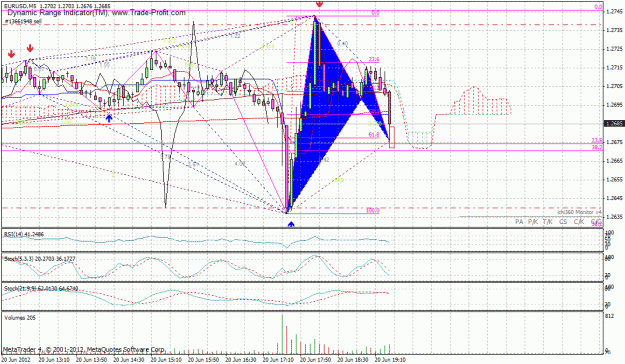The width and height of the screenshot is (625, 364).
Task: Click the 1.2645 price axis label
Action: tap(614, 198)
